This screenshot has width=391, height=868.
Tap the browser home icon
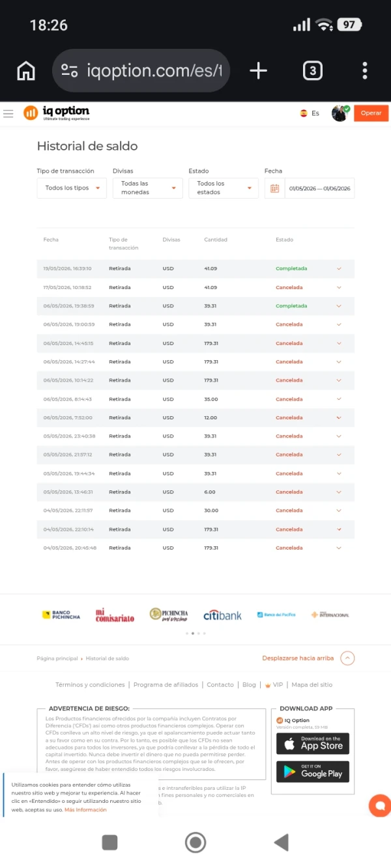coord(26,70)
